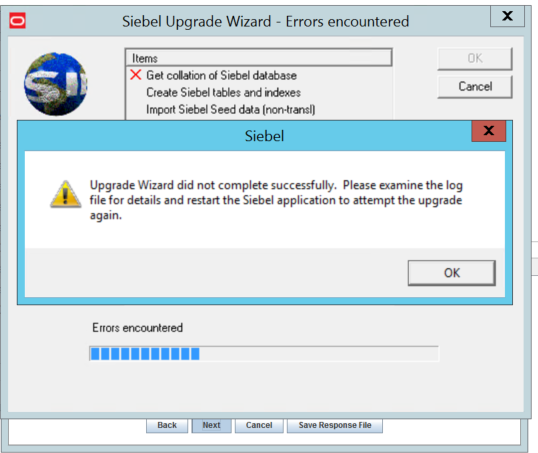Click the upgrade failure message text
Viewport: 538px width, 453px height.
point(276,200)
